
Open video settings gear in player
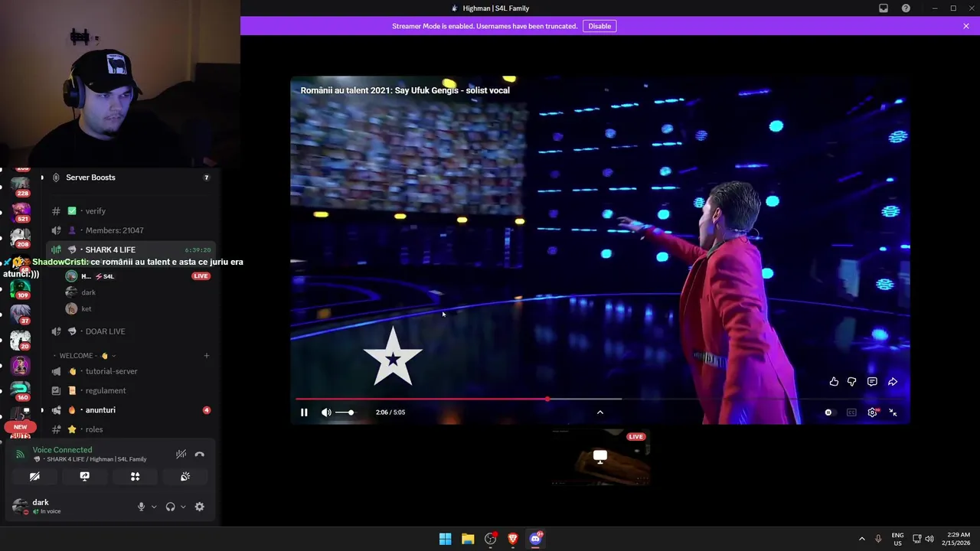click(873, 412)
